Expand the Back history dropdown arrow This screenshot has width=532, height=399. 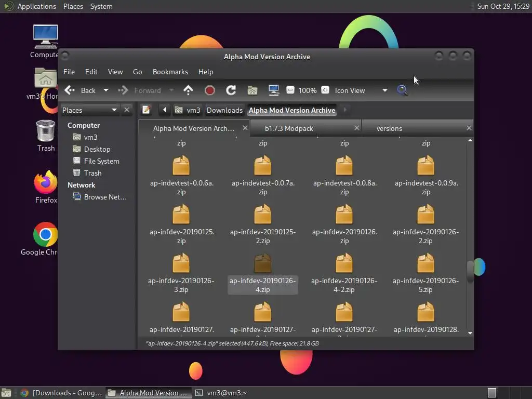pyautogui.click(x=106, y=90)
